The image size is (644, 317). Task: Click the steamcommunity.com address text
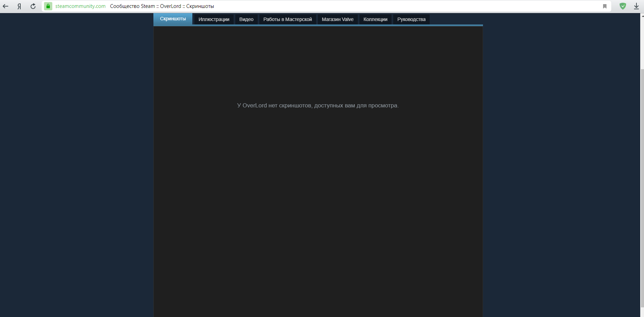80,6
